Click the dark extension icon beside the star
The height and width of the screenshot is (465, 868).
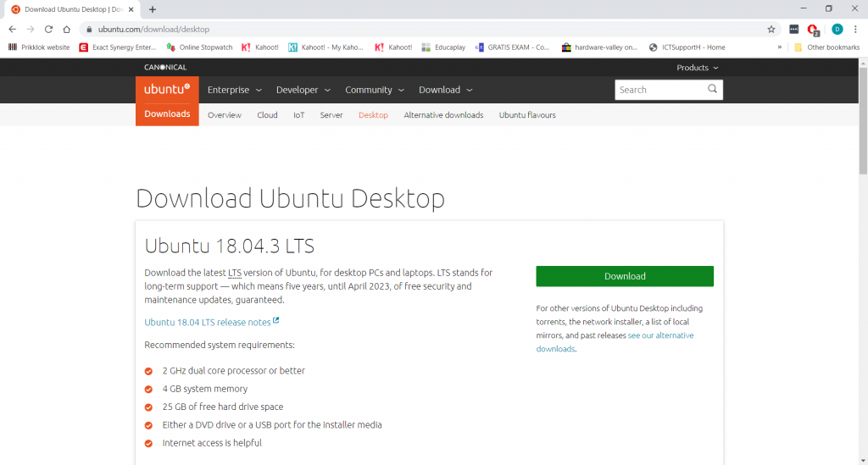coord(793,30)
